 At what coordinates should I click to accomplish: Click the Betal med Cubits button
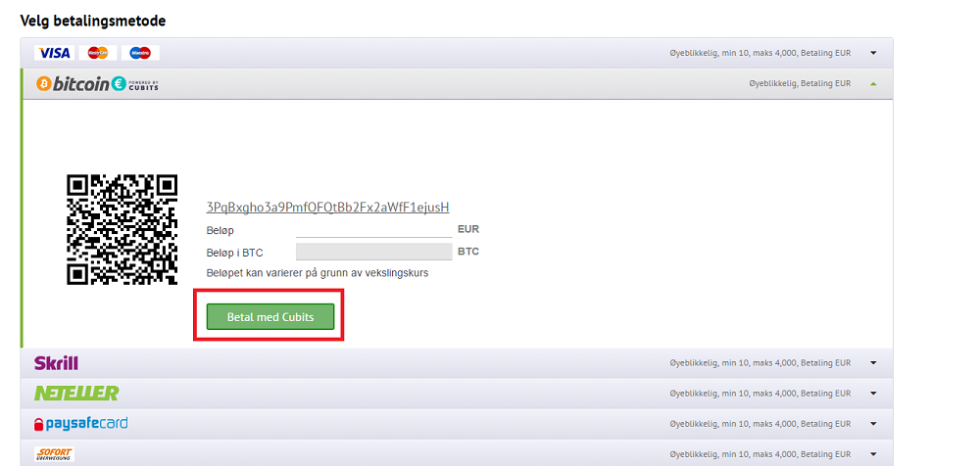tap(270, 317)
